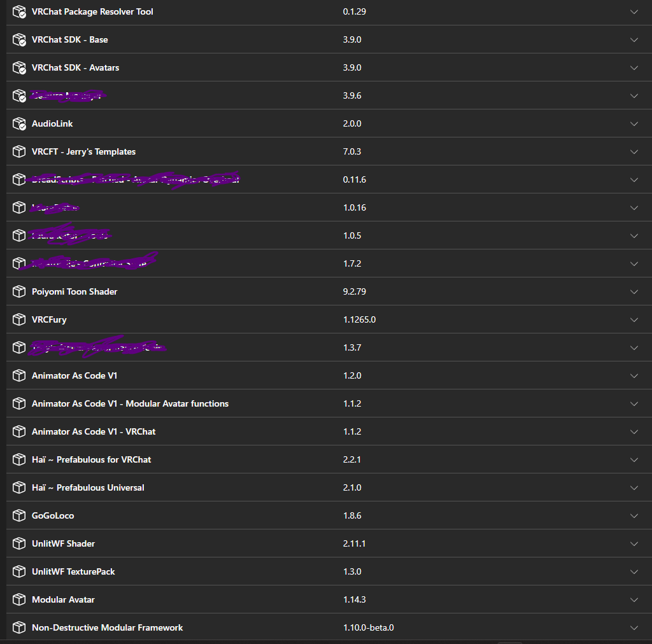Open version dropdown in 1.3.7 row
652x644 pixels.
click(634, 347)
